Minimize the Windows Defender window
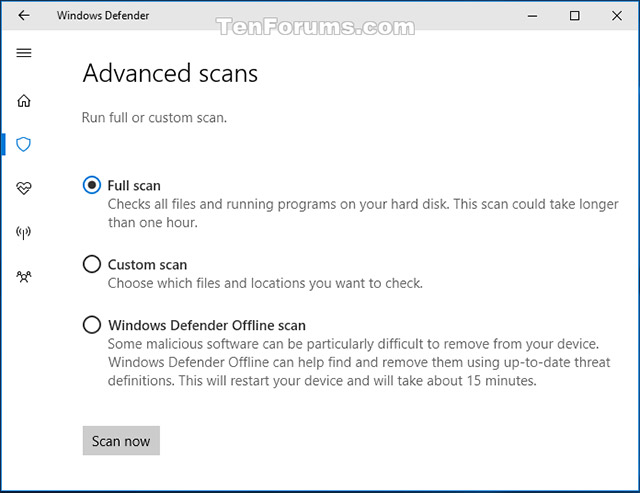The width and height of the screenshot is (640, 493). 532,16
